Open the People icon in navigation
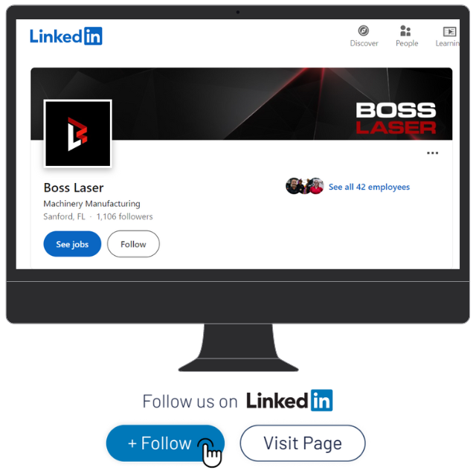Image resolution: width=476 pixels, height=476 pixels. click(405, 30)
